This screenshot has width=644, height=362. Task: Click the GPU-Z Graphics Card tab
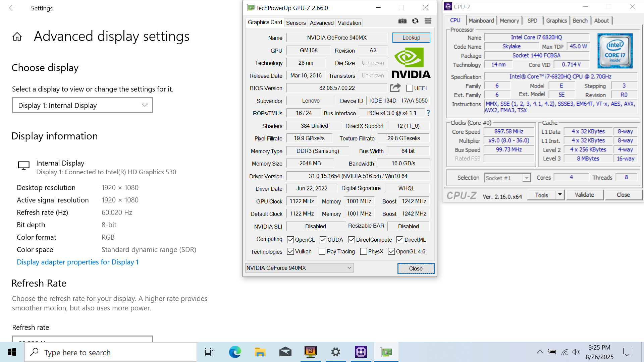pyautogui.click(x=265, y=22)
